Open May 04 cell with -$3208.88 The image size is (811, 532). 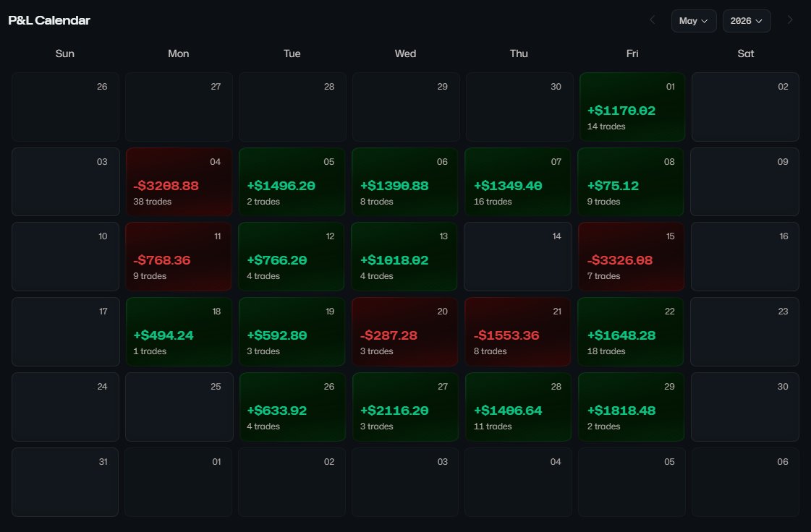[x=179, y=182]
